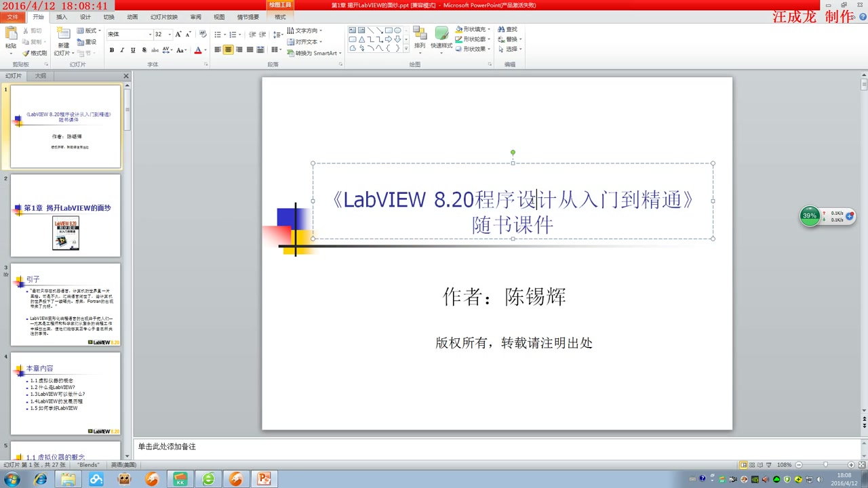The width and height of the screenshot is (868, 488).
Task: Open the Format (格式) drawing tools tab
Action: [280, 17]
